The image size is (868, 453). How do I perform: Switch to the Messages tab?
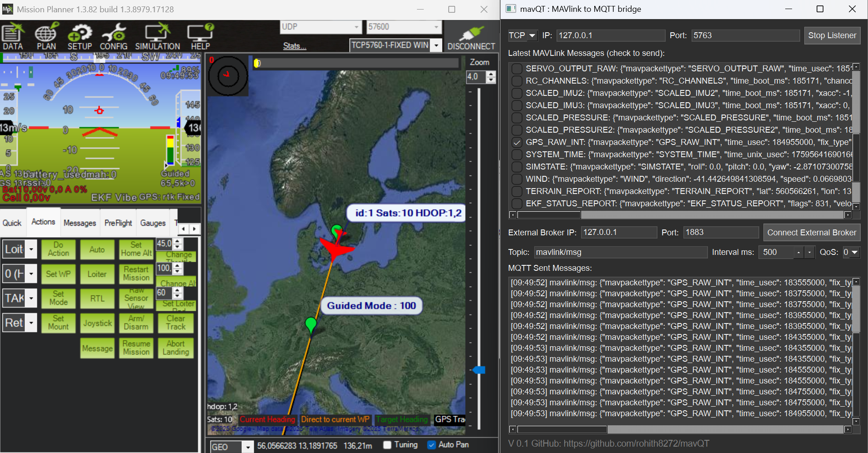point(80,223)
